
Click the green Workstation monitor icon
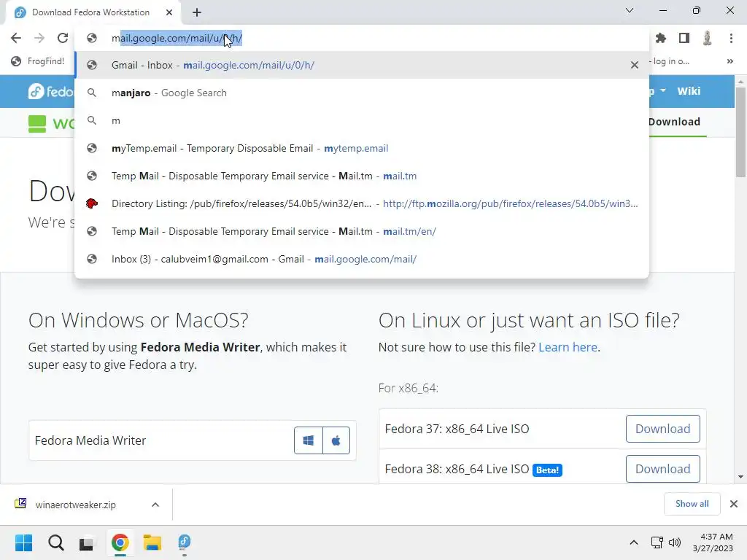point(37,123)
